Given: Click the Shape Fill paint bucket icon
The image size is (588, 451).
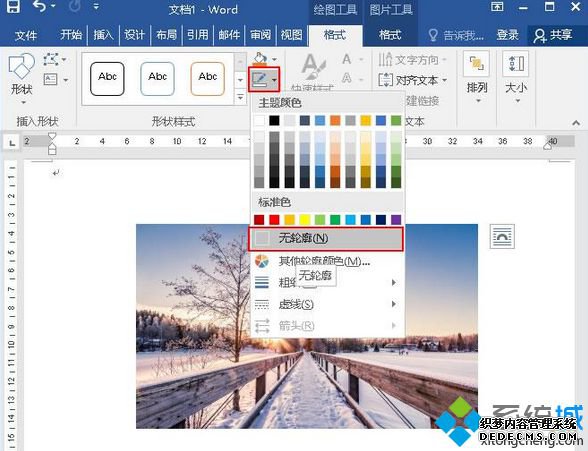Looking at the screenshot, I should [260, 59].
